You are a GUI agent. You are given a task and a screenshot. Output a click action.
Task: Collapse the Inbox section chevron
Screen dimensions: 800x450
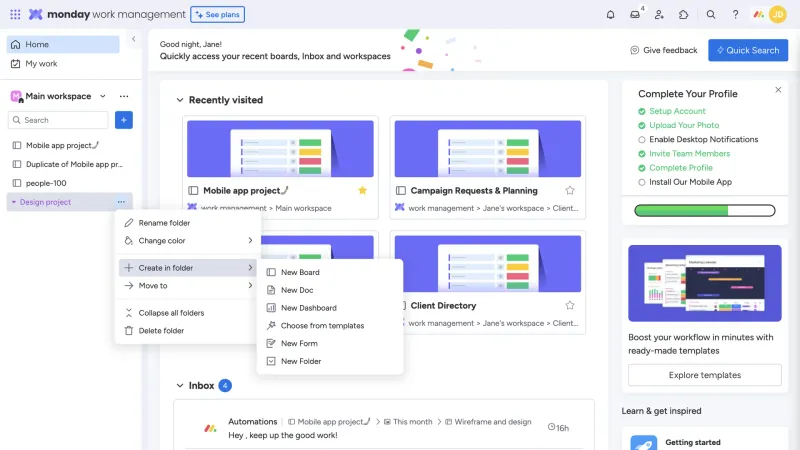tap(180, 386)
